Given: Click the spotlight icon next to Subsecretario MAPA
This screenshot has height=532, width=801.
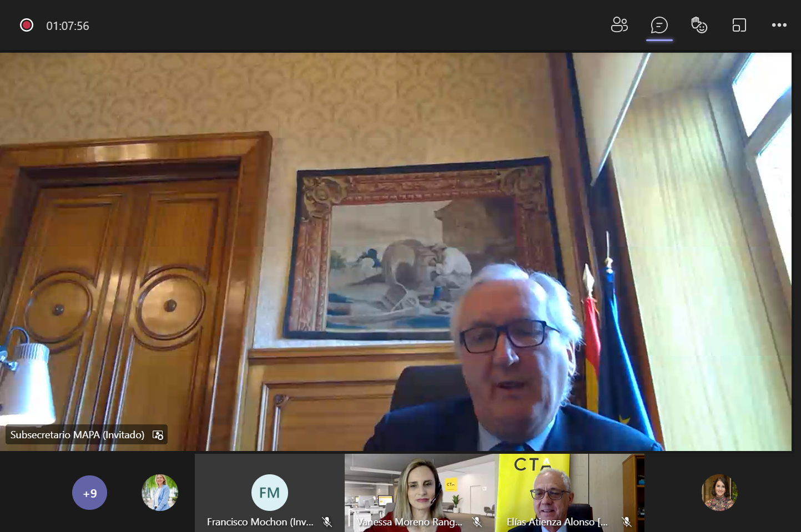Looking at the screenshot, I should click(158, 435).
